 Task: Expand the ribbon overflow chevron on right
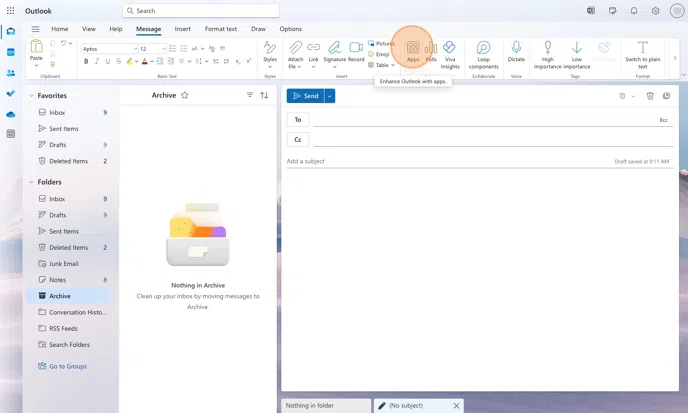[675, 58]
